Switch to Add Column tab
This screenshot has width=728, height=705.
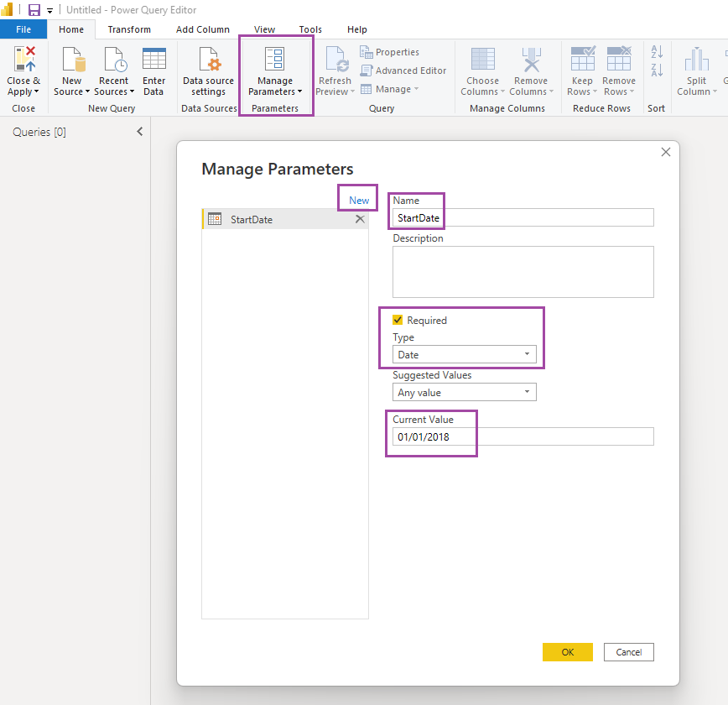point(202,29)
